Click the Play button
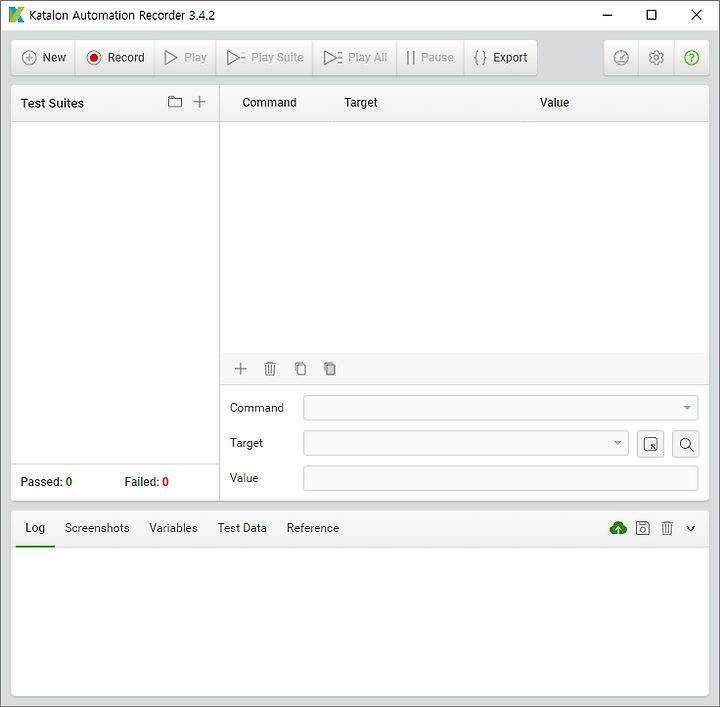This screenshot has height=707, width=720. coord(186,58)
